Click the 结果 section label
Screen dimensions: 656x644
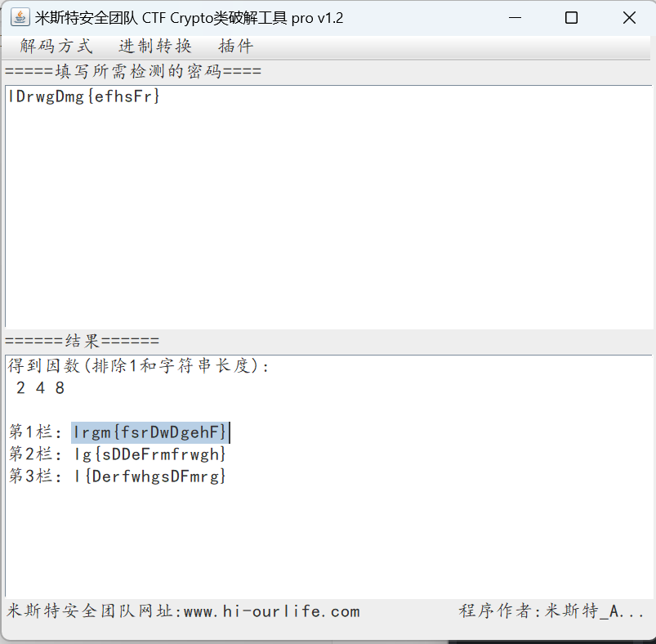pyautogui.click(x=82, y=341)
